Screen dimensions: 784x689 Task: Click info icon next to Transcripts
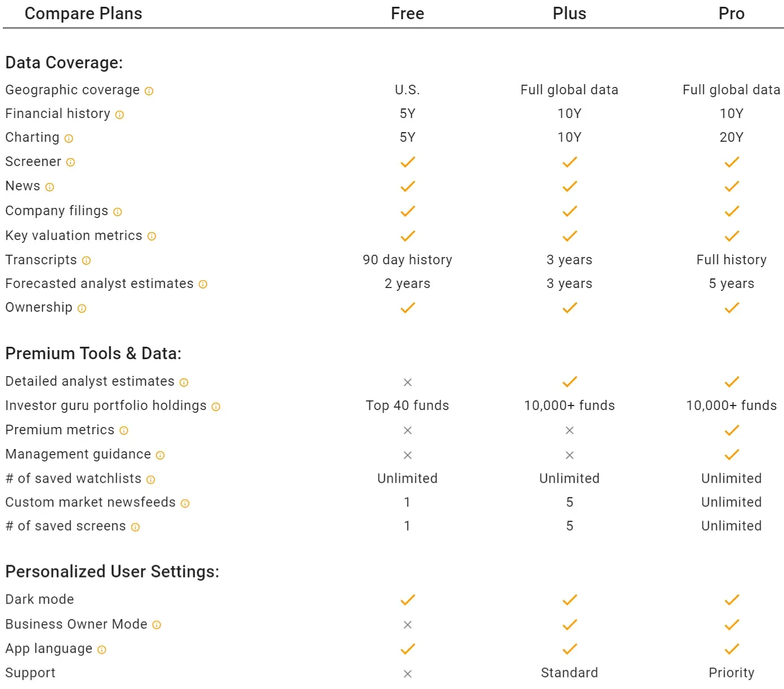point(86,261)
